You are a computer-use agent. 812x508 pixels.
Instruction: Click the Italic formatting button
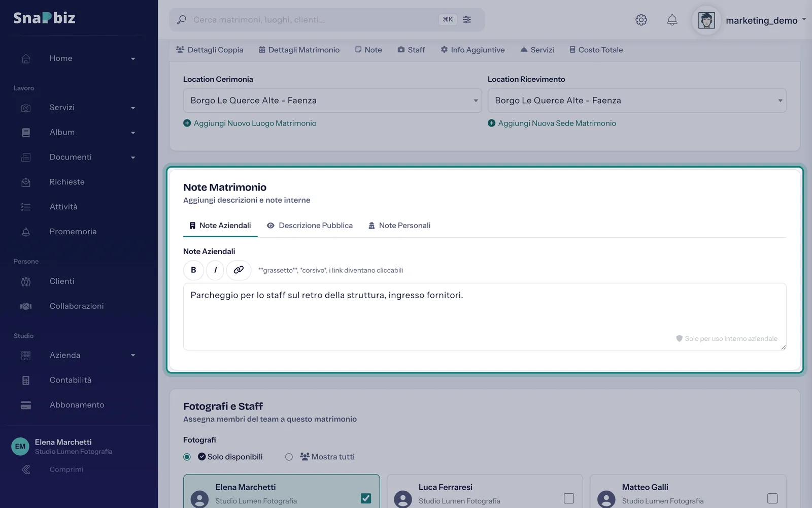coord(215,270)
